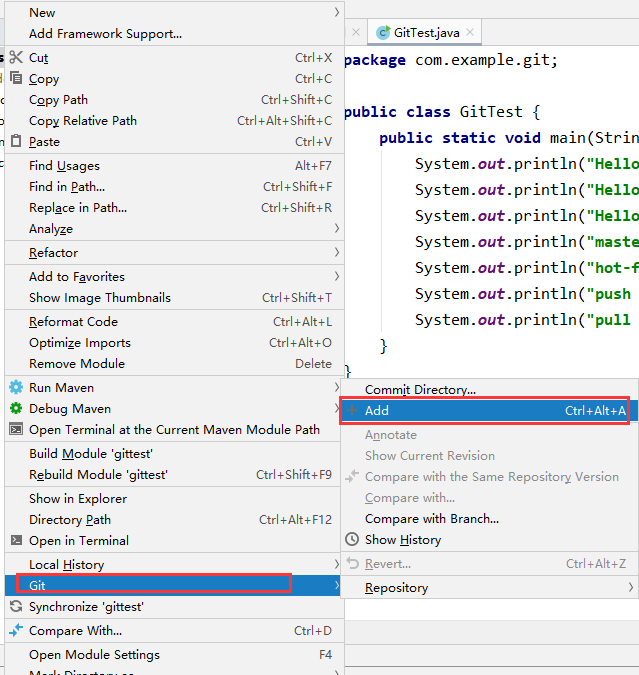639x675 pixels.
Task: Choose Copy Path from the context menu
Action: click(174, 99)
